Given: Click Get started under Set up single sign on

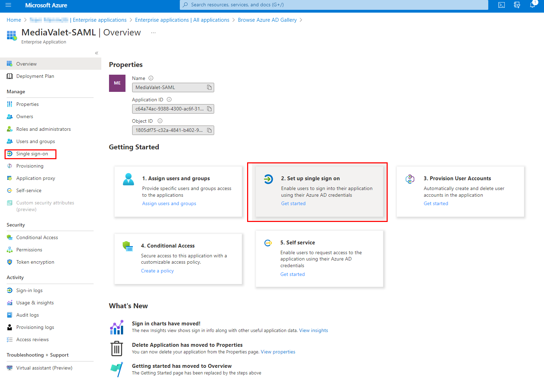Looking at the screenshot, I should point(293,203).
